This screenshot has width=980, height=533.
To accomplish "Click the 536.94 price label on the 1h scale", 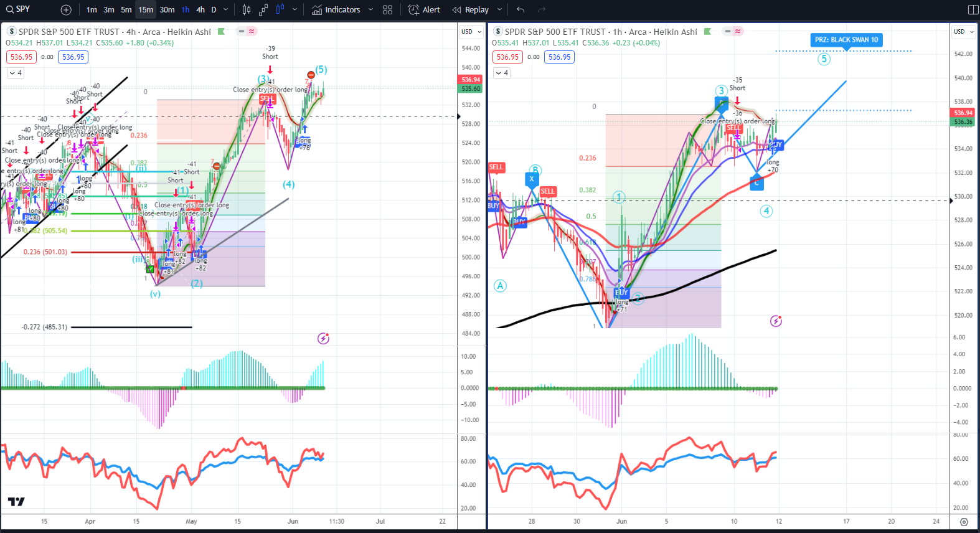I will pyautogui.click(x=963, y=113).
